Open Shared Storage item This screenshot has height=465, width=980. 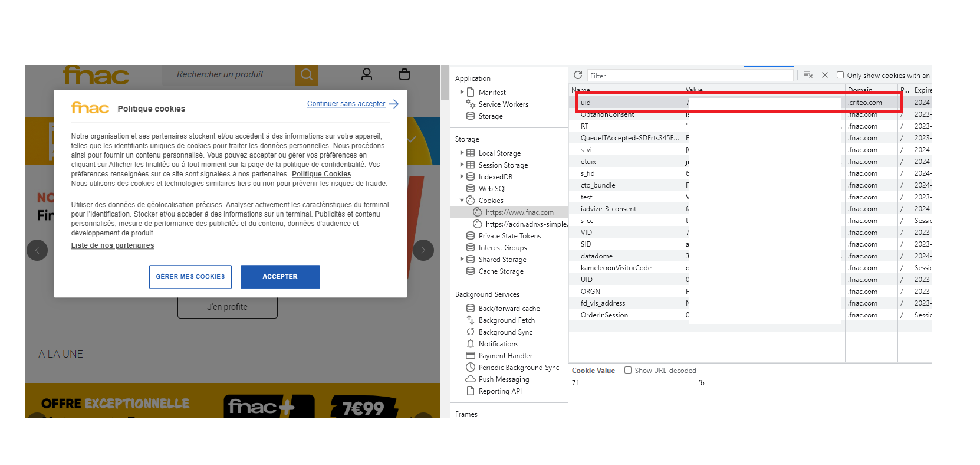point(502,260)
